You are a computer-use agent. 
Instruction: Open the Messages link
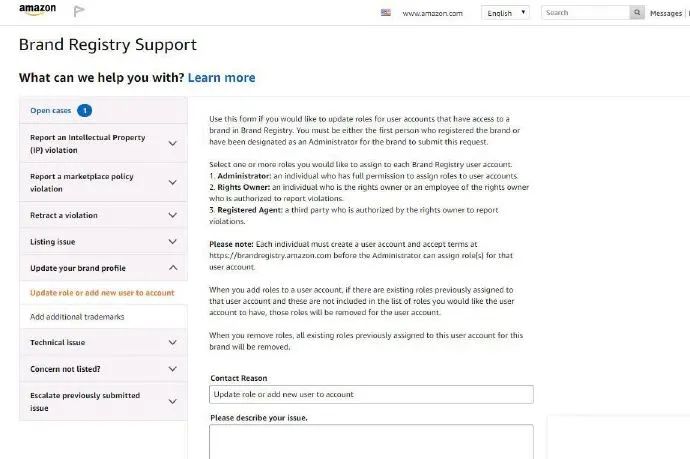click(x=665, y=14)
